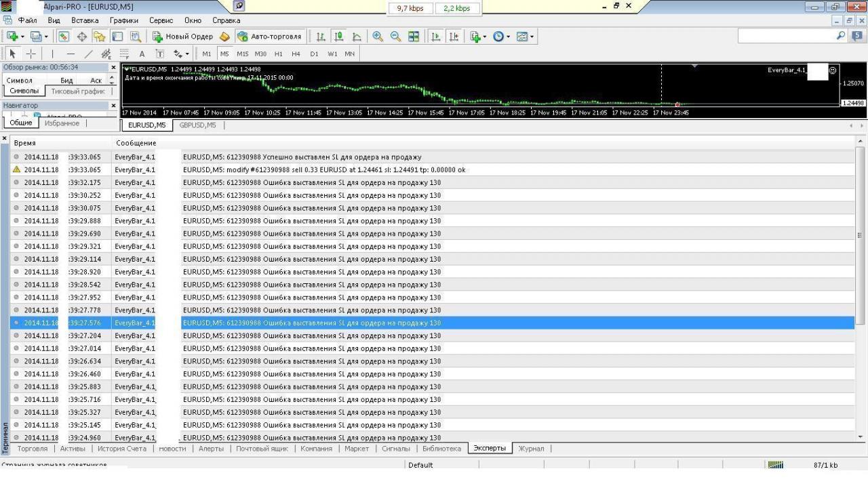Viewport: 868px width, 490px height.
Task: Zoom in on the chart
Action: pyautogui.click(x=378, y=37)
